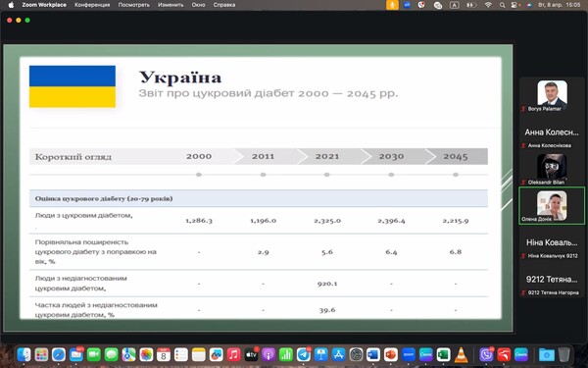Click the 39.6 percentage cell
This screenshot has height=368, width=588.
pos(327,310)
